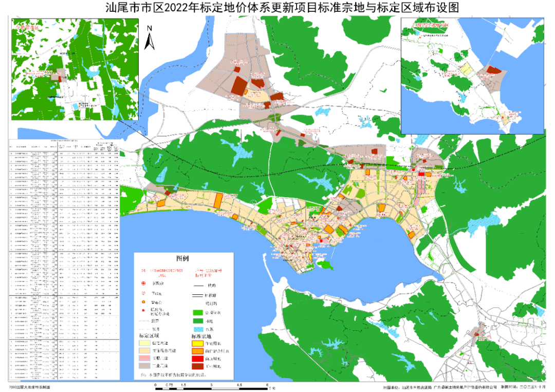Viewport: 555px width, 392px height.
Task: Click the 公园绿地 bright green legend swatch
Action: (x=198, y=313)
